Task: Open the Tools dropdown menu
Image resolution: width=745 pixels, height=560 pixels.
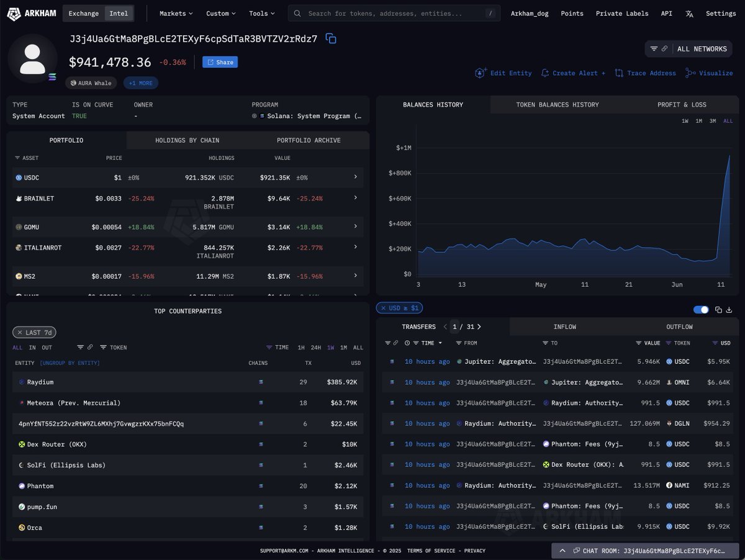Action: coord(262,14)
